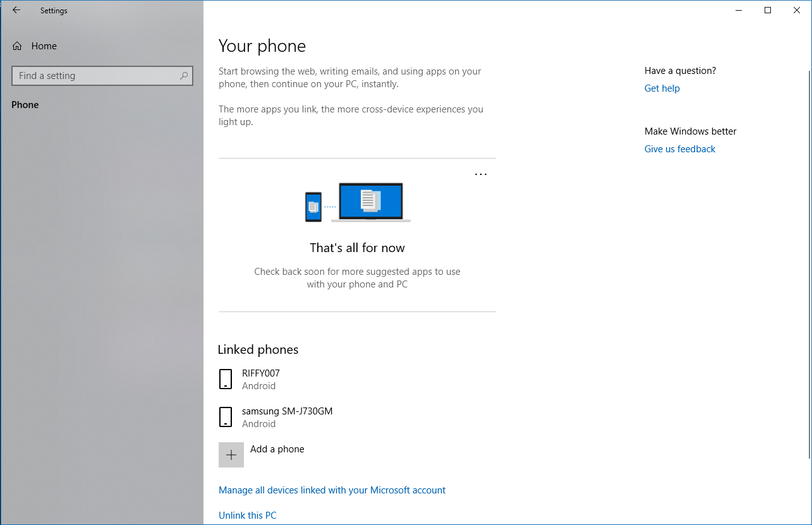Select Phone in the sidebar
This screenshot has width=812, height=525.
tap(25, 105)
